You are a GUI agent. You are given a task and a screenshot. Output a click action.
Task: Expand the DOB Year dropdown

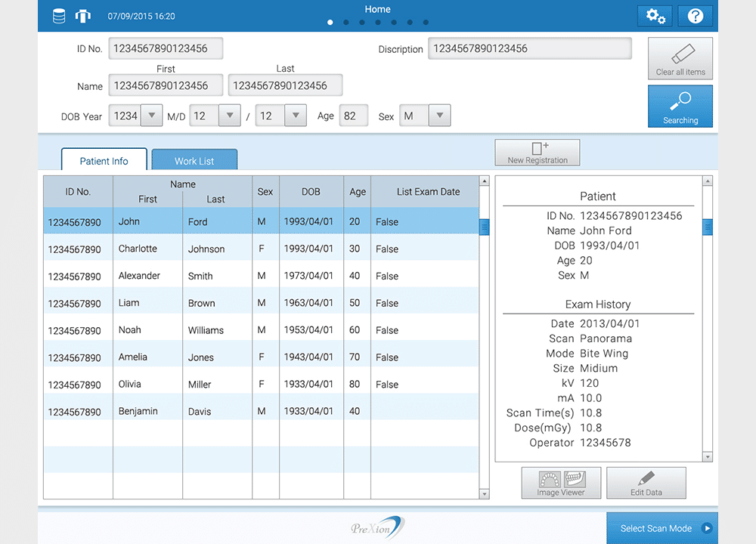[152, 116]
